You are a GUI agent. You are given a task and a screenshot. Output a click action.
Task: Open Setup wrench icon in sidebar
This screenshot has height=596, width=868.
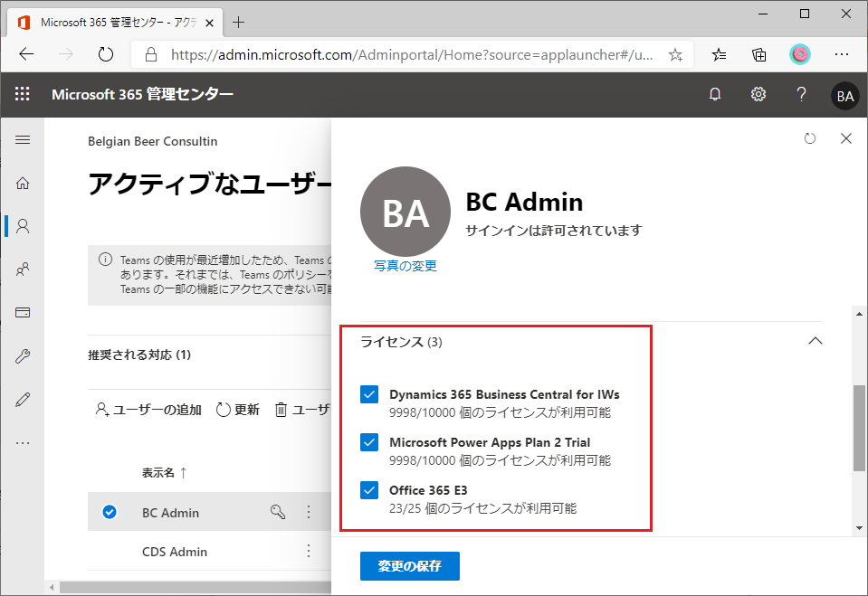[23, 355]
